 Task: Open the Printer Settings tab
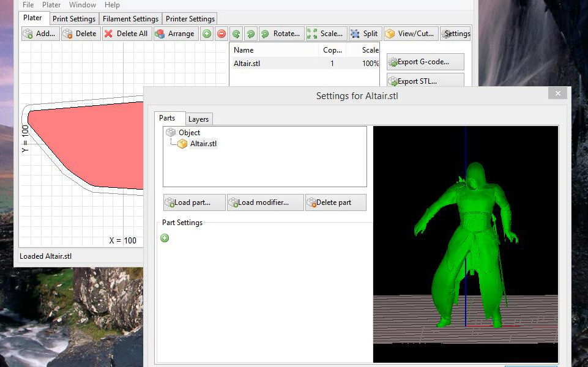click(x=190, y=19)
